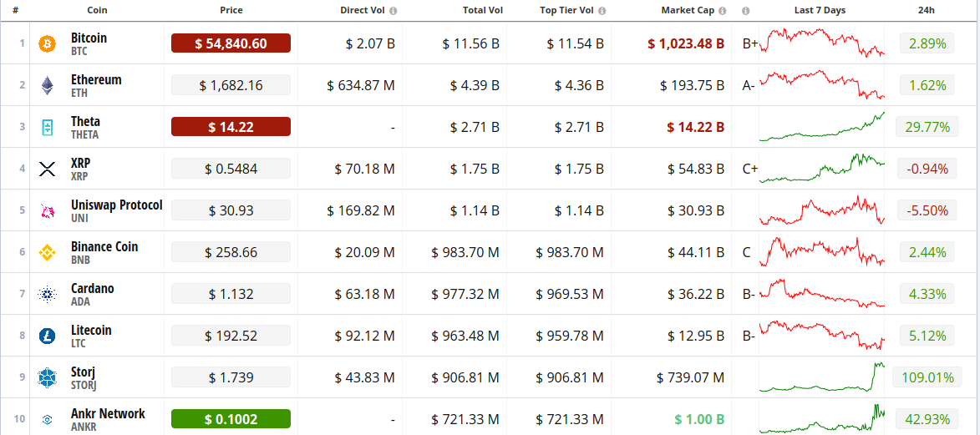Click Litecoin price $ 192.52
This screenshot has width=980, height=435.
pyautogui.click(x=231, y=336)
